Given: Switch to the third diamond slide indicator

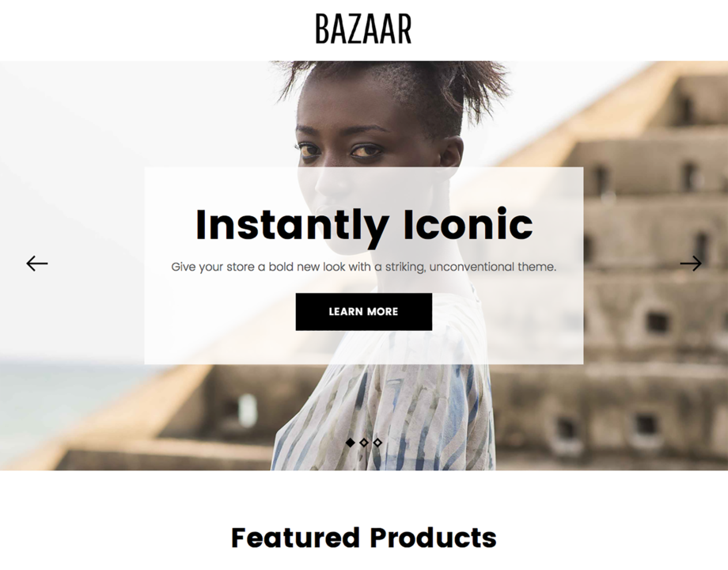Looking at the screenshot, I should tap(377, 443).
